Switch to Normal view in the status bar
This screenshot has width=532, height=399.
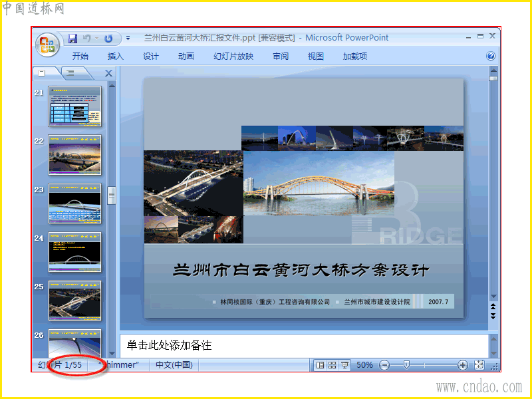point(320,365)
